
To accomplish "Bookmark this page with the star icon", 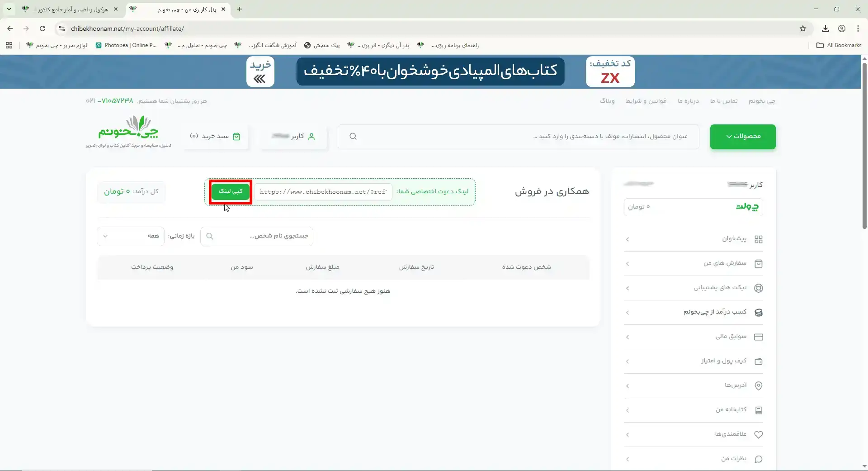I will point(803,29).
